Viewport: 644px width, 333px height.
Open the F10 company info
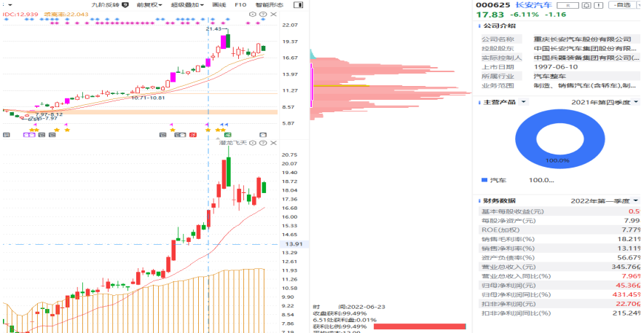(240, 5)
